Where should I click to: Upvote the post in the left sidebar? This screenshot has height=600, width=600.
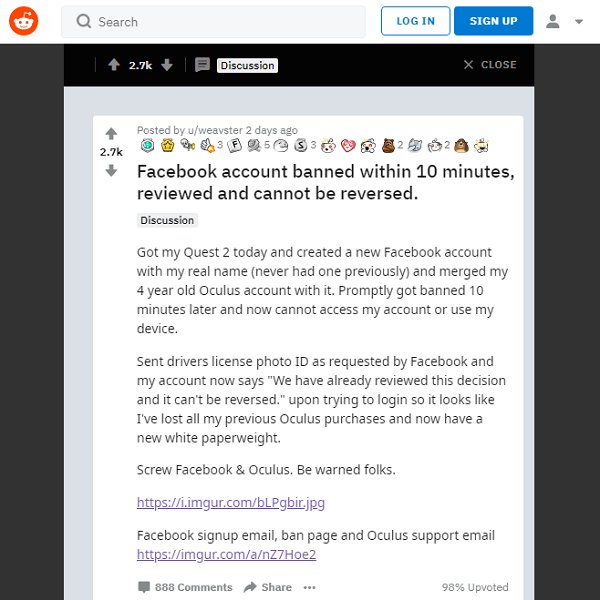coord(111,133)
